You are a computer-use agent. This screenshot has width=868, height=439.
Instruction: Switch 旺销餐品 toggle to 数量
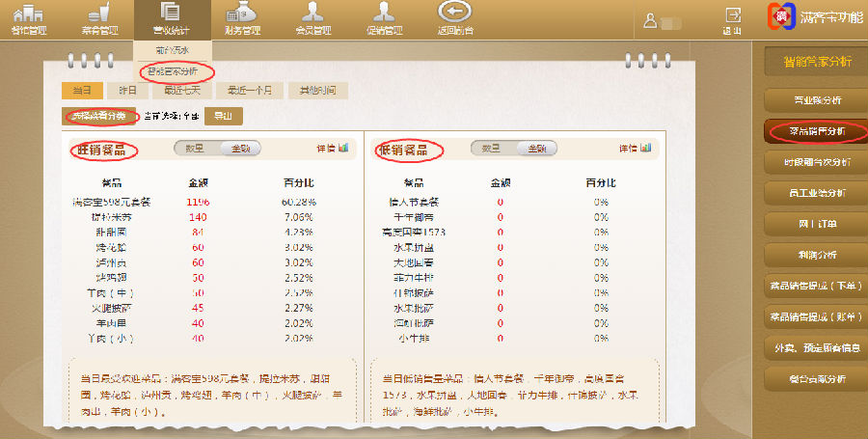[196, 149]
